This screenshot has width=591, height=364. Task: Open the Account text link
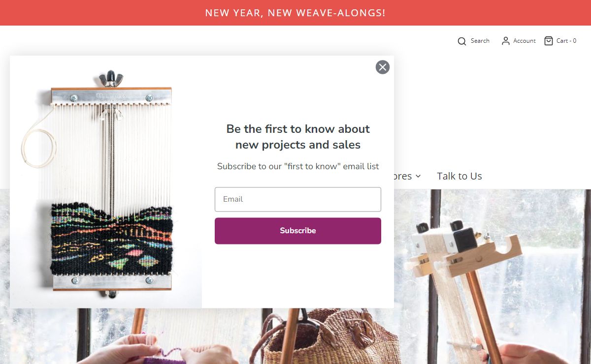pos(524,41)
